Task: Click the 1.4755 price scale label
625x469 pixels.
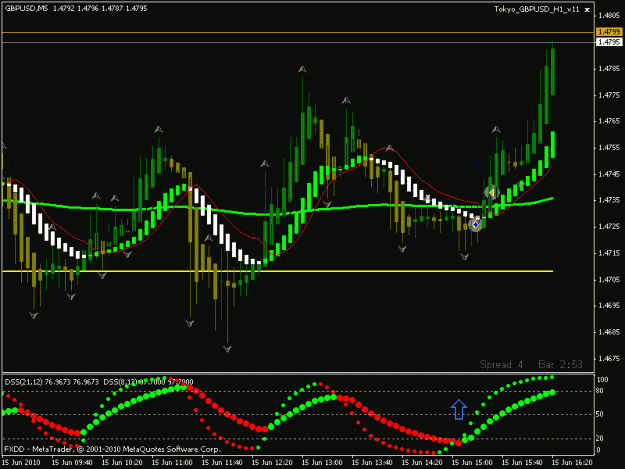Action: tap(609, 147)
